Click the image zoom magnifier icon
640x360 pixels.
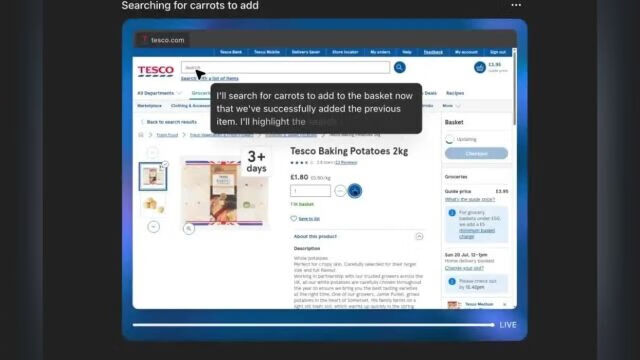tap(189, 229)
